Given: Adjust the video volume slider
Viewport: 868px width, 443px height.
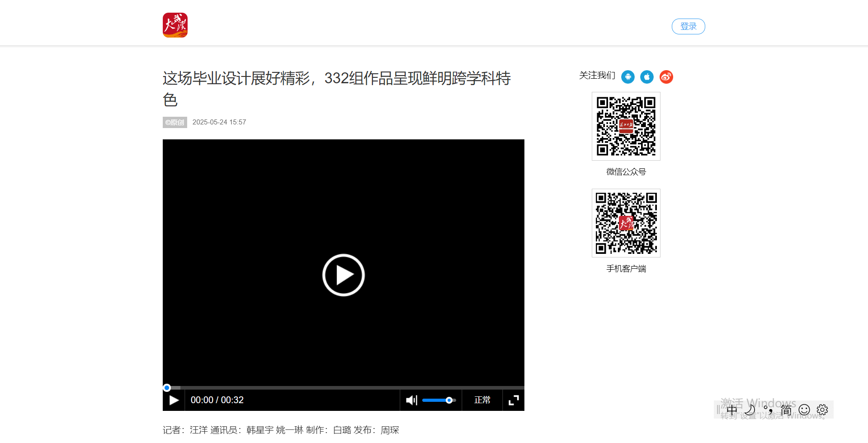Looking at the screenshot, I should 439,400.
